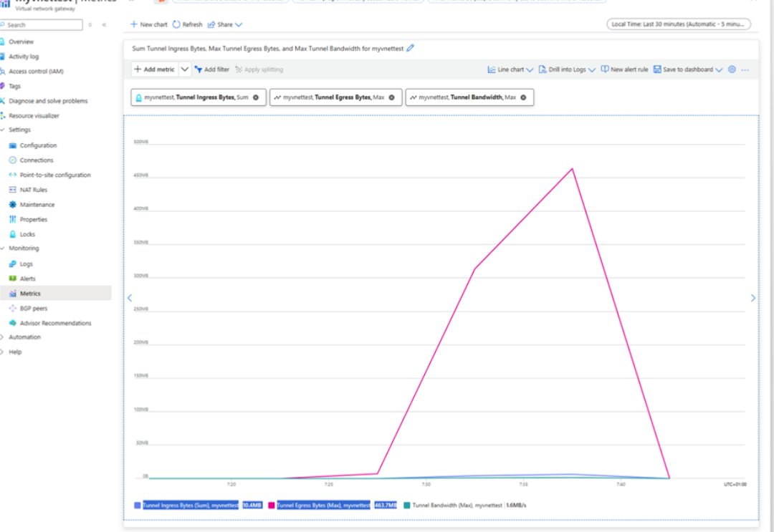Open the chart more options ellipsis
The width and height of the screenshot is (774, 532).
(745, 70)
